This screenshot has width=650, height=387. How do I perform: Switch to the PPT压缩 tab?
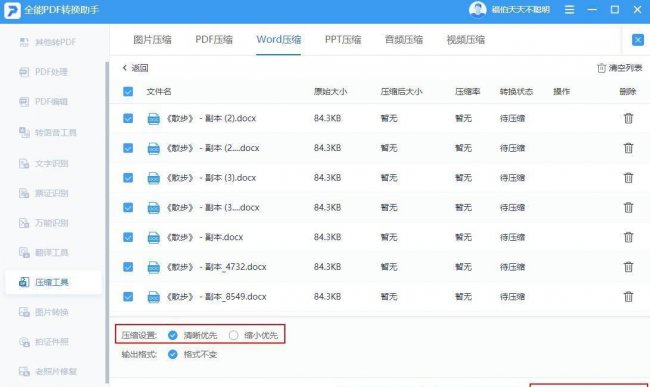[x=343, y=40]
